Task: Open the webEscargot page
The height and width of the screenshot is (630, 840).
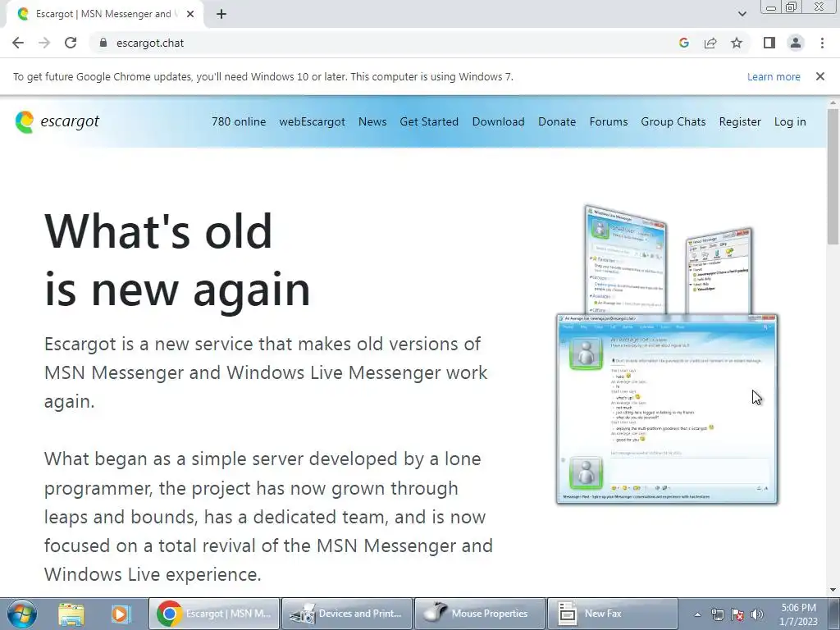Action: point(312,121)
